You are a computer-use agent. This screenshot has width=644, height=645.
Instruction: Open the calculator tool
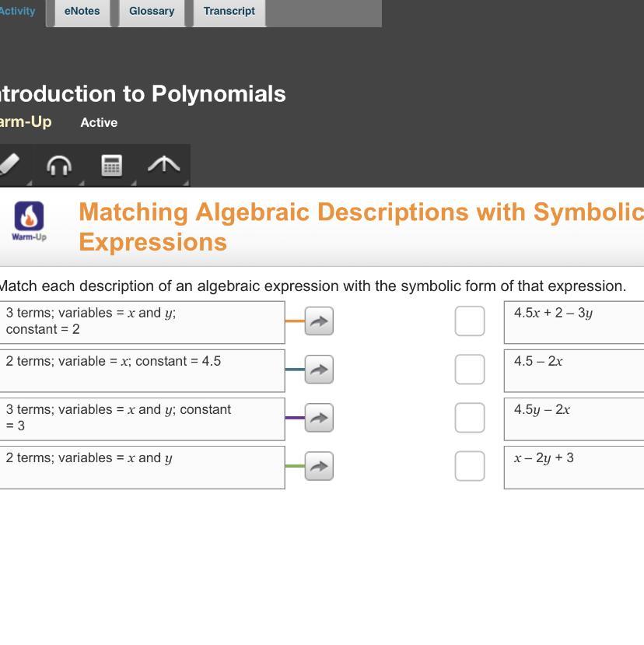(112, 166)
